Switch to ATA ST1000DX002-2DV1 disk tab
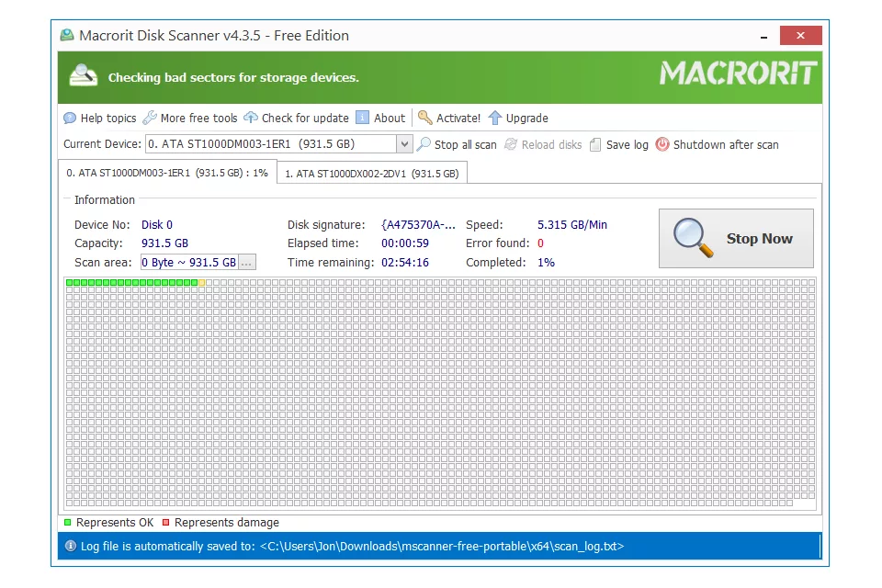882x588 pixels. pyautogui.click(x=372, y=174)
